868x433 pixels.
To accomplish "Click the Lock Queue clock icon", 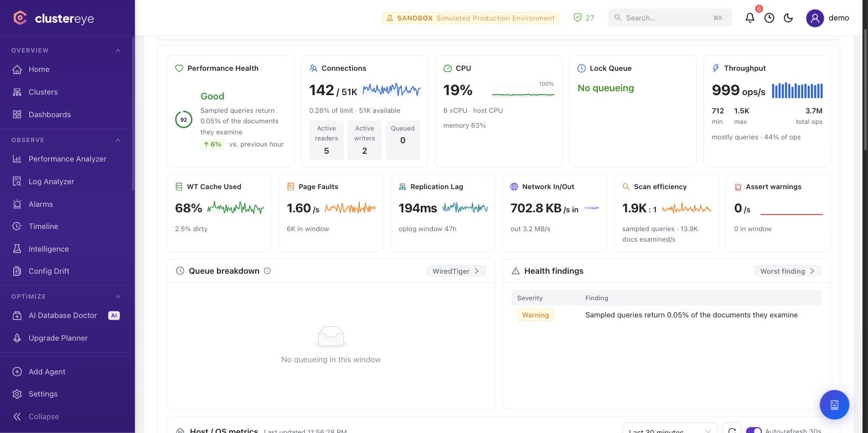I will [x=581, y=69].
